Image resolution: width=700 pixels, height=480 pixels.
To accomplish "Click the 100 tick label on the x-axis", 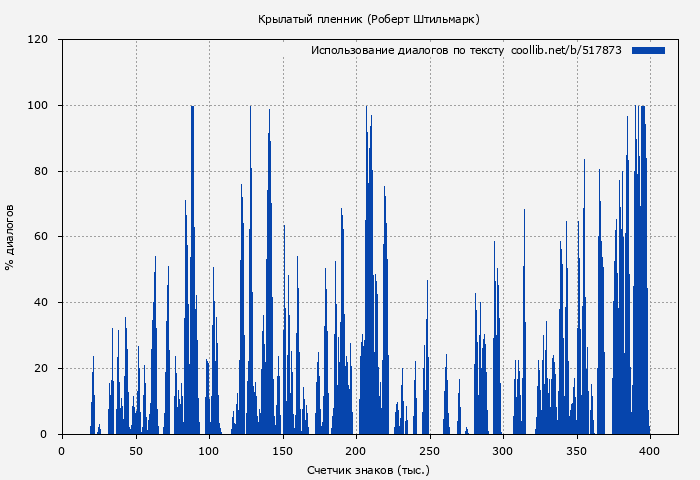I will tap(208, 451).
